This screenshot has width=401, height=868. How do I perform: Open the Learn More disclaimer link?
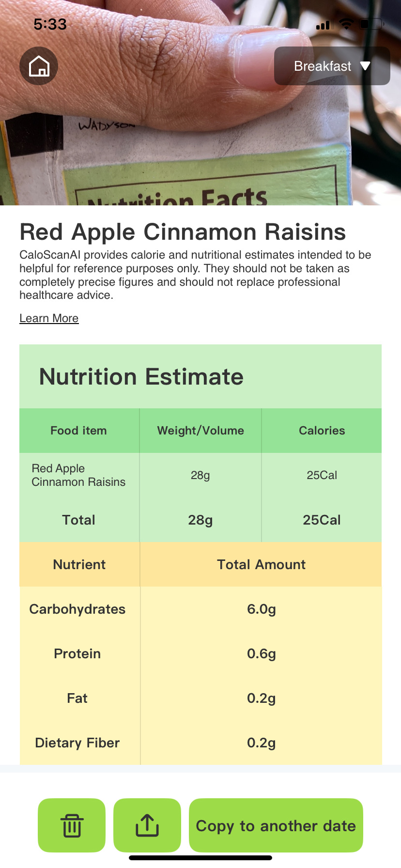pos(48,318)
